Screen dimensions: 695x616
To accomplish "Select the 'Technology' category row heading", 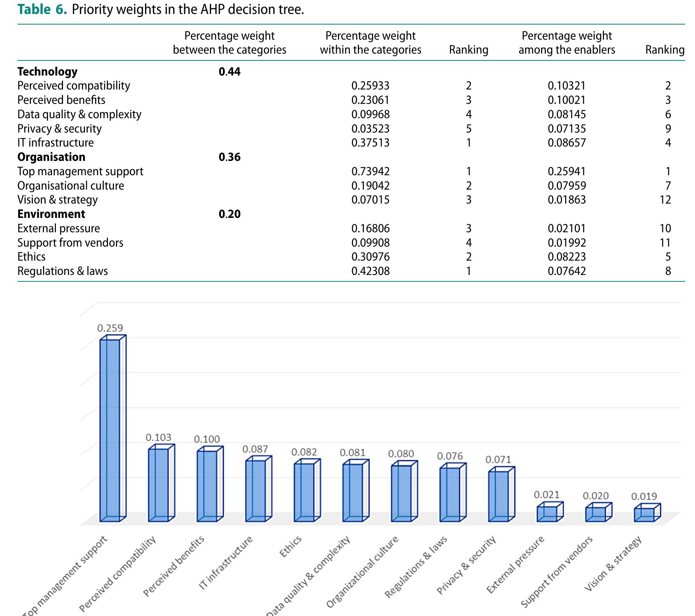I will 48,71.
